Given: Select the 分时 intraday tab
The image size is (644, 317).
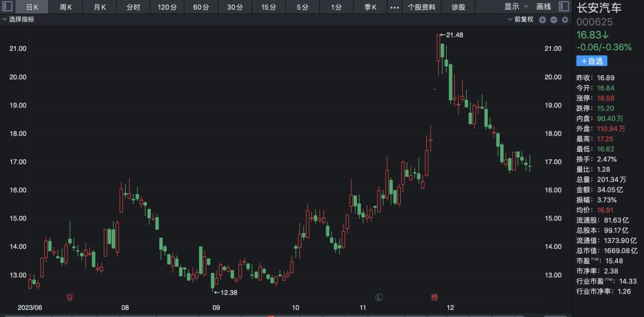Looking at the screenshot, I should coord(134,7).
